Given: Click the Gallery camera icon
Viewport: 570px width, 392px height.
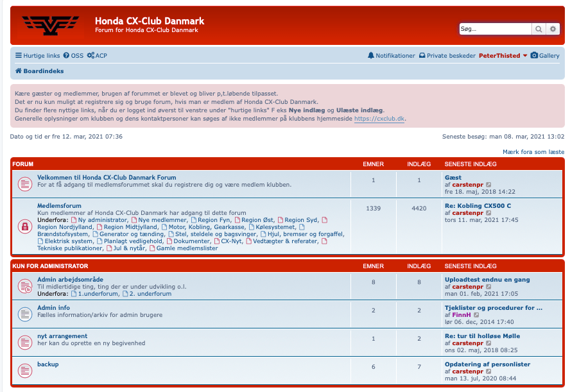Looking at the screenshot, I should pyautogui.click(x=534, y=55).
